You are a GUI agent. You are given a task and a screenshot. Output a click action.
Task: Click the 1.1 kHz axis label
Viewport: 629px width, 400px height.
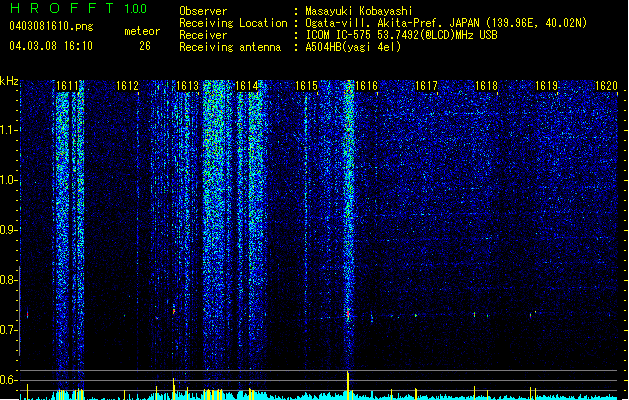point(8,130)
